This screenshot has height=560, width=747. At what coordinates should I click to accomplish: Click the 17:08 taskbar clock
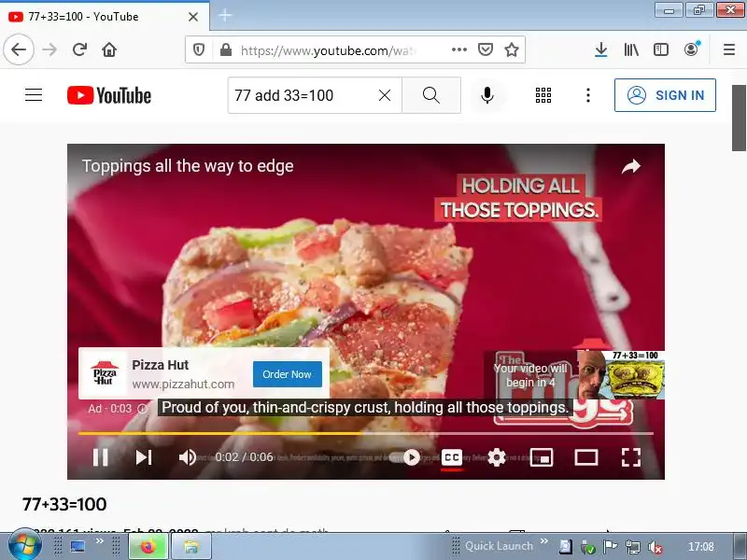(701, 547)
